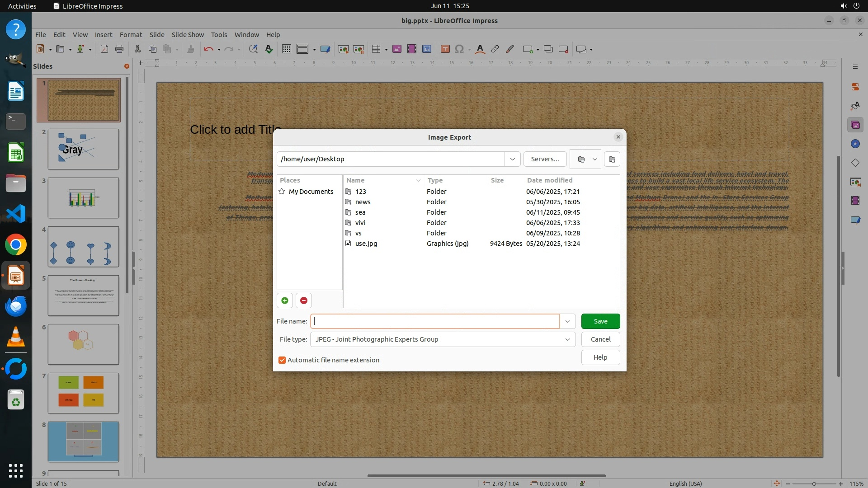The height and width of the screenshot is (488, 868).
Task: Click the red remove place icon
Action: (x=304, y=300)
